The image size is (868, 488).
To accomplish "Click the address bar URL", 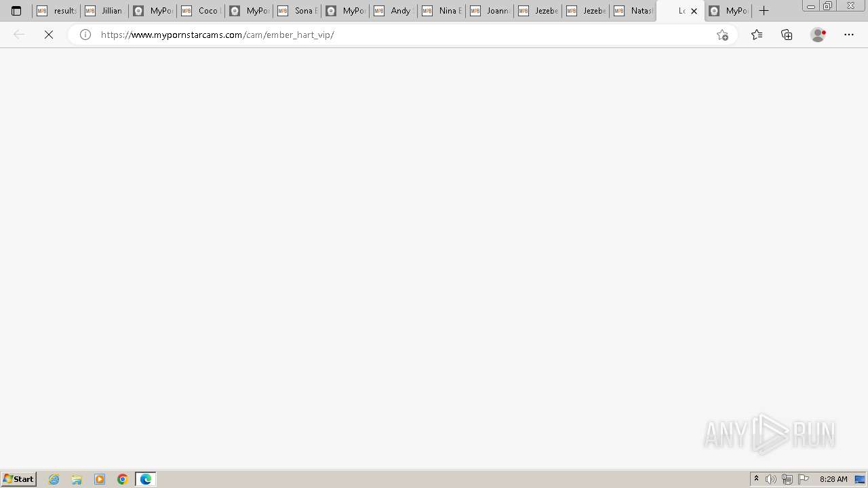I will tap(217, 35).
